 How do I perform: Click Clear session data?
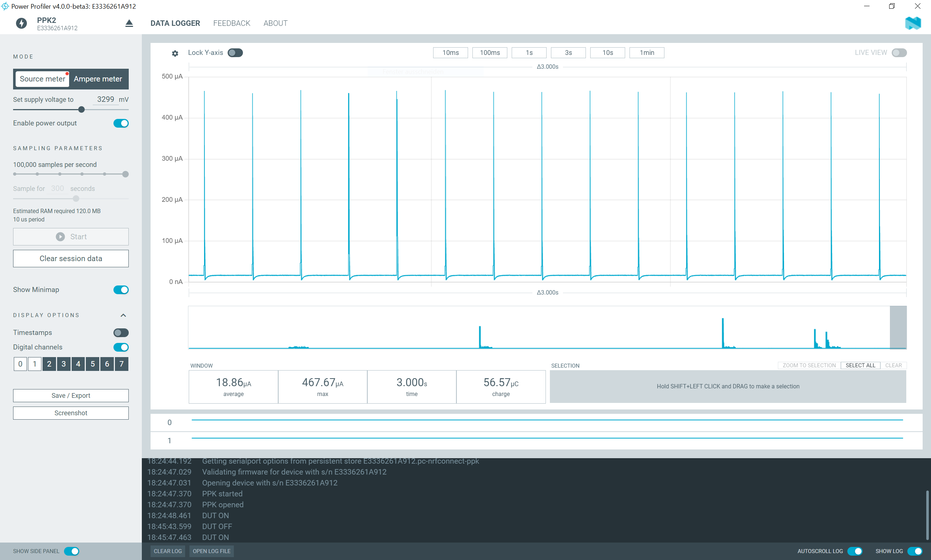tap(71, 259)
